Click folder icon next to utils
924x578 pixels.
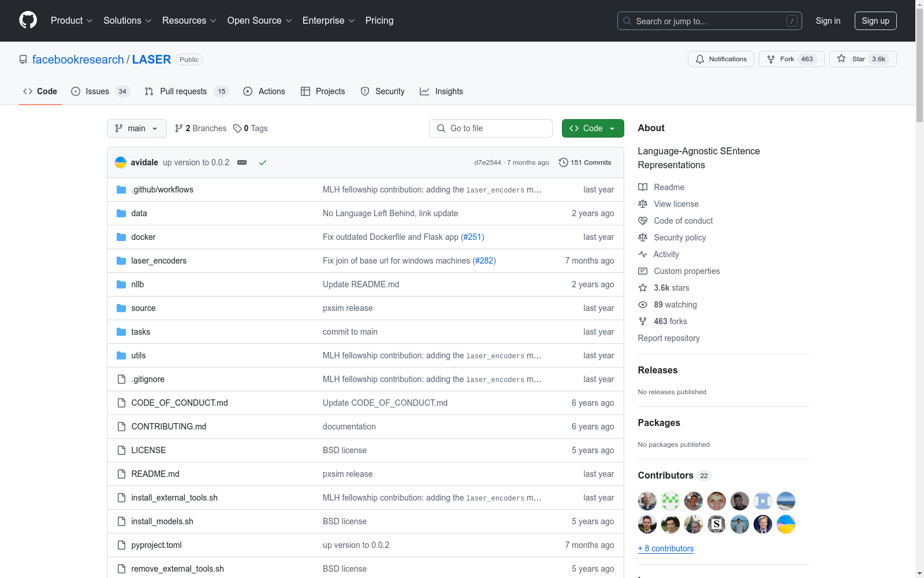click(121, 355)
